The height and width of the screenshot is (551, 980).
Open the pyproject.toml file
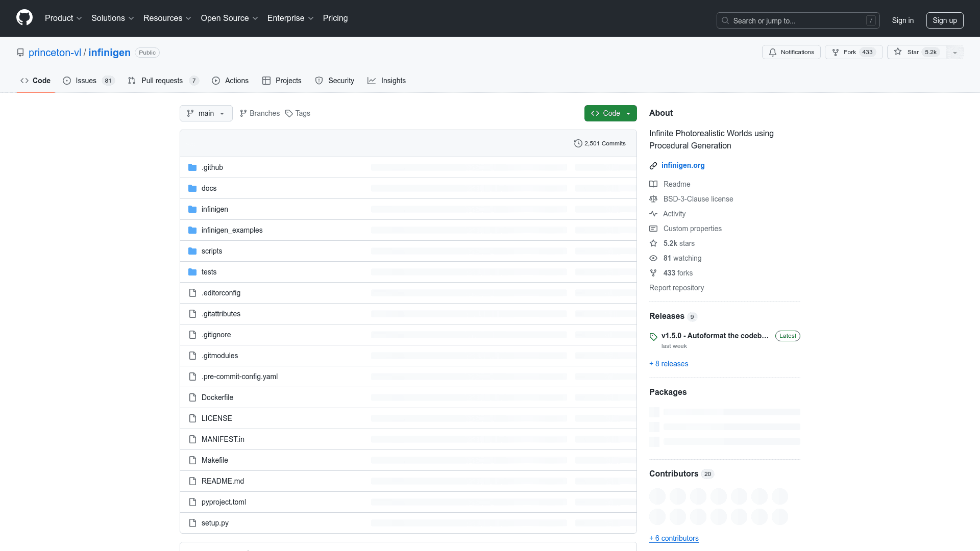(x=224, y=502)
